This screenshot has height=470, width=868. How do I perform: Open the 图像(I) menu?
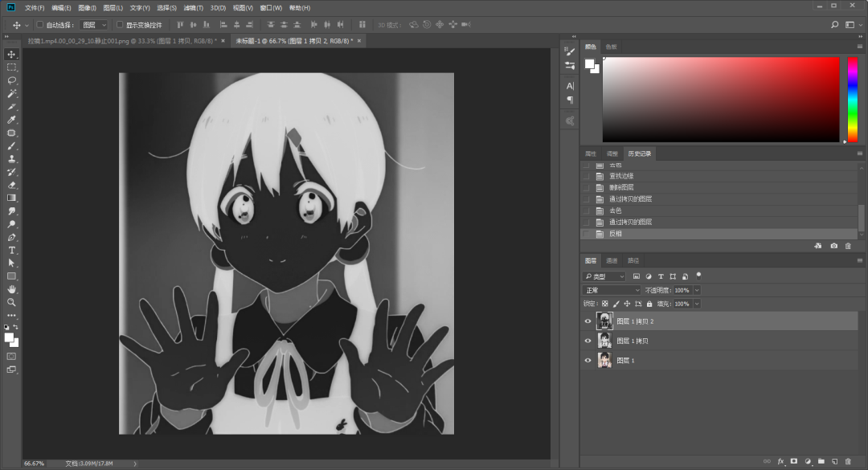pyautogui.click(x=87, y=8)
